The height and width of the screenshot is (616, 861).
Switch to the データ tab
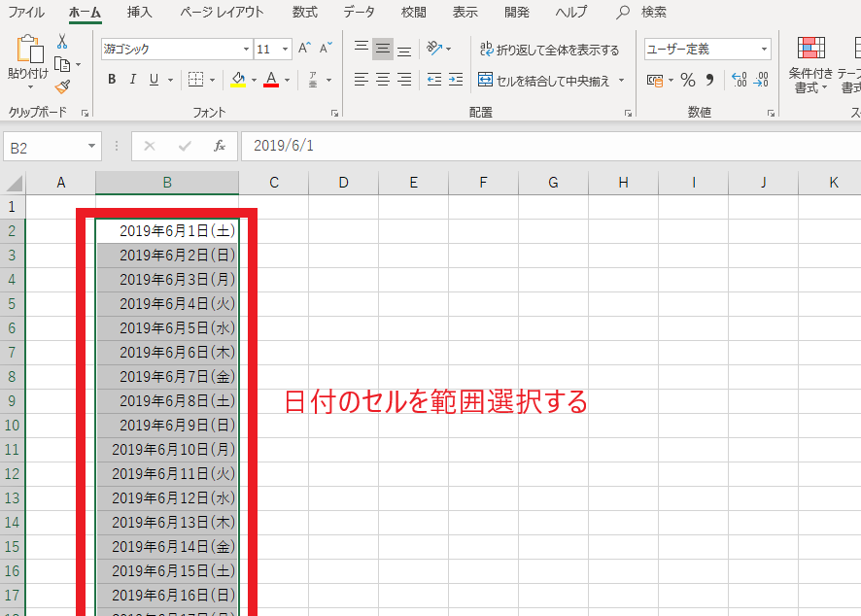[x=359, y=12]
